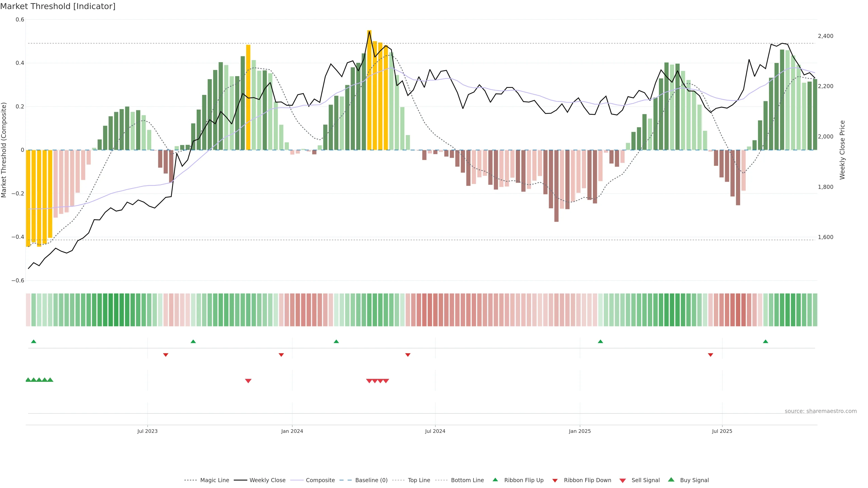The height and width of the screenshot is (488, 868).
Task: Toggle Top Line legend entry
Action: coord(419,480)
